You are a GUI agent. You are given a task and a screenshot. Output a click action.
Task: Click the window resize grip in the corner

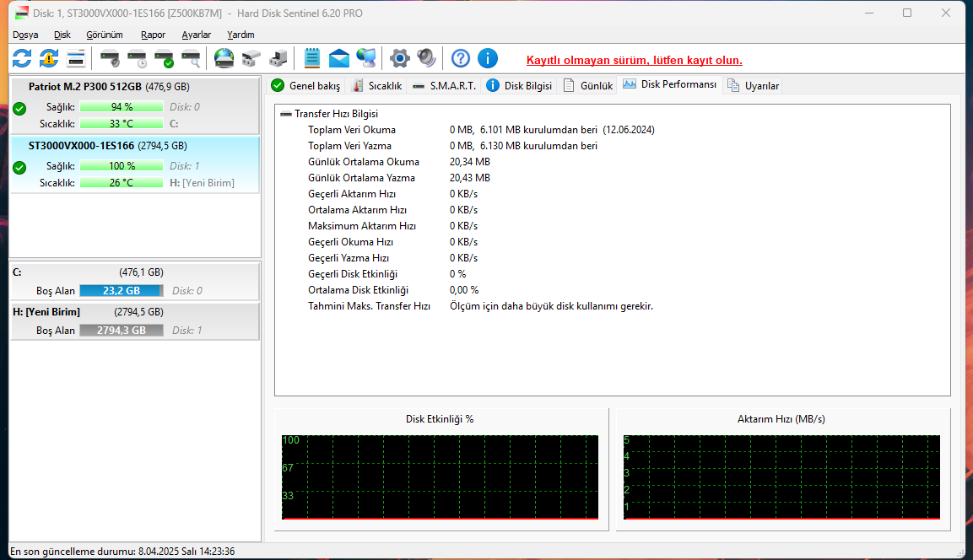961,552
